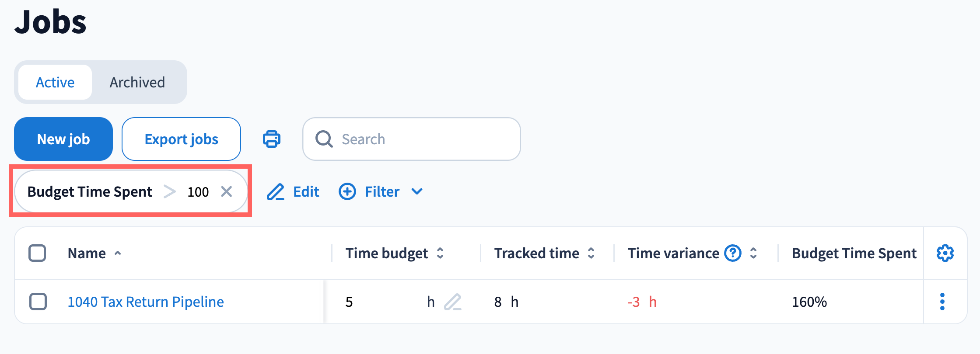Switch to the Archived tab
This screenshot has height=354, width=980.
coord(137,82)
